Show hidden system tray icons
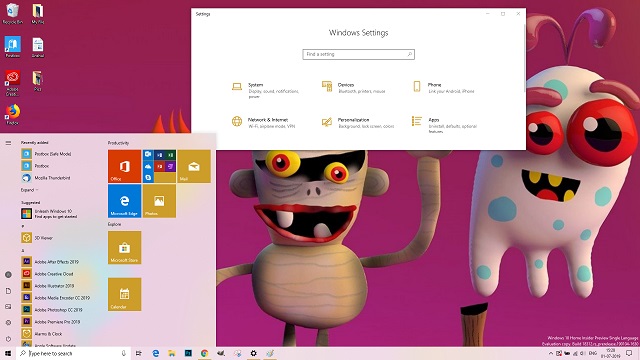 point(551,353)
